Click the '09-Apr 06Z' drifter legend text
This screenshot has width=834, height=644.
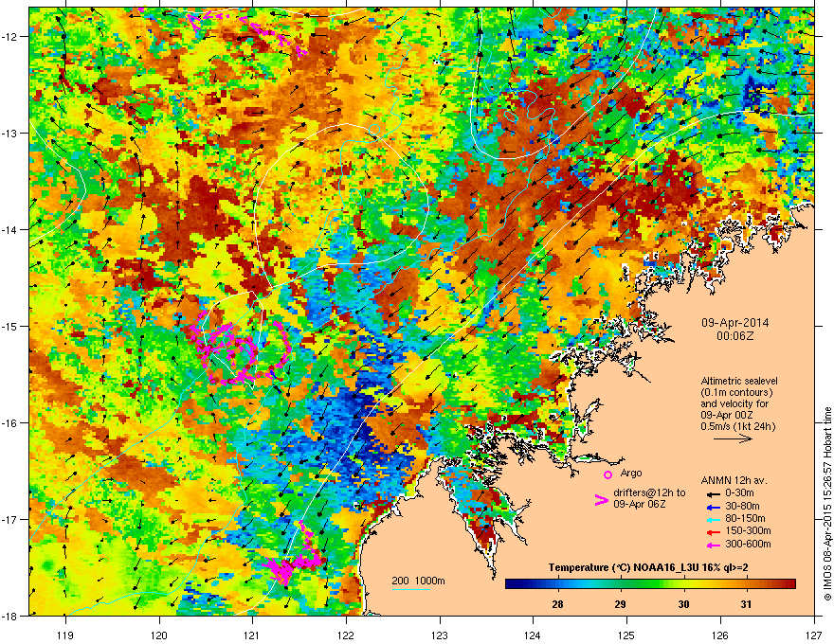(638, 504)
